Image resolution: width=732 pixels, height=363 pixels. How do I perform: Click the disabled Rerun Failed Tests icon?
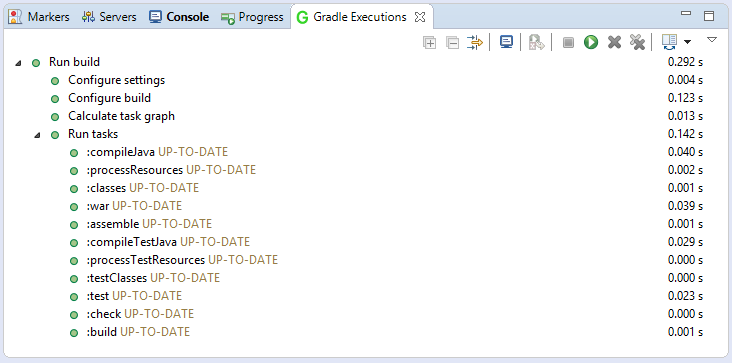click(x=537, y=42)
